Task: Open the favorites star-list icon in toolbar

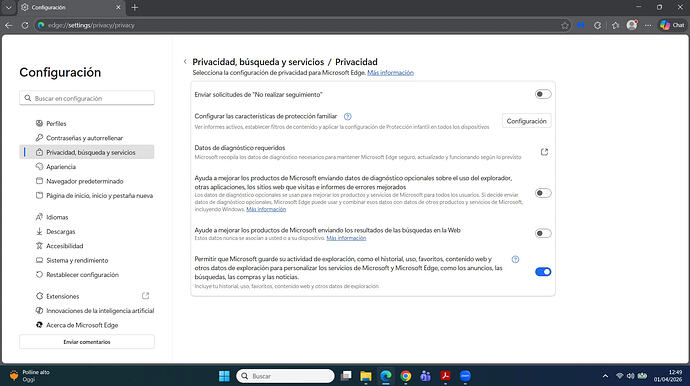Action: (615, 26)
